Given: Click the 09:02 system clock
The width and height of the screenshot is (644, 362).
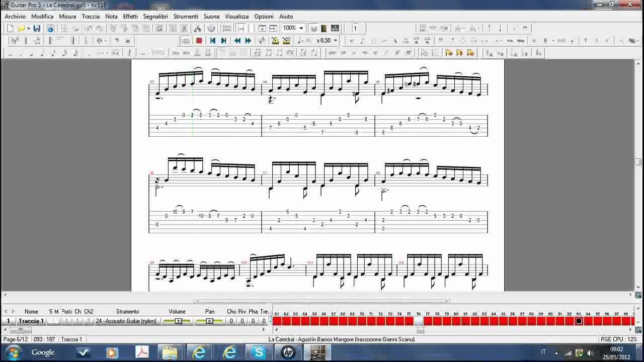Looking at the screenshot, I should pos(616,349).
